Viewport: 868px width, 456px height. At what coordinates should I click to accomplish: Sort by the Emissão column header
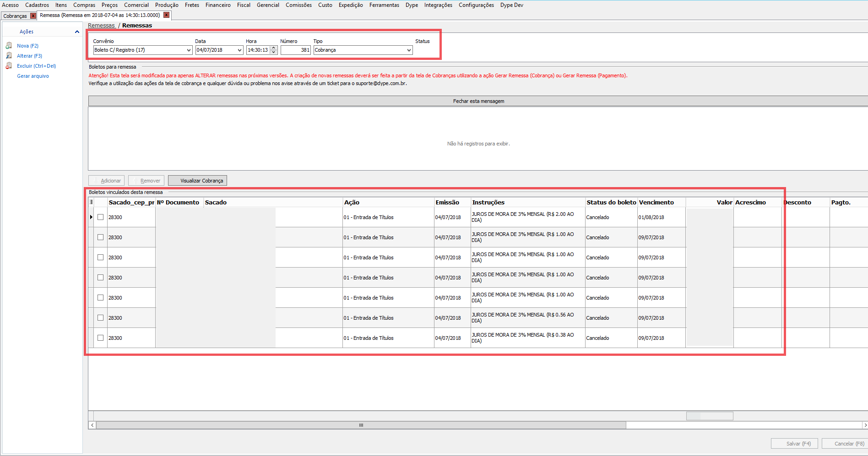click(452, 202)
